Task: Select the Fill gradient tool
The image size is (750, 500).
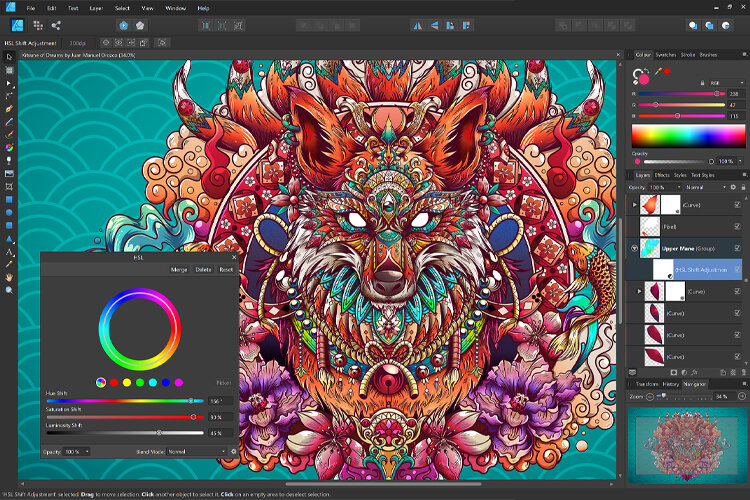Action: coord(9,148)
